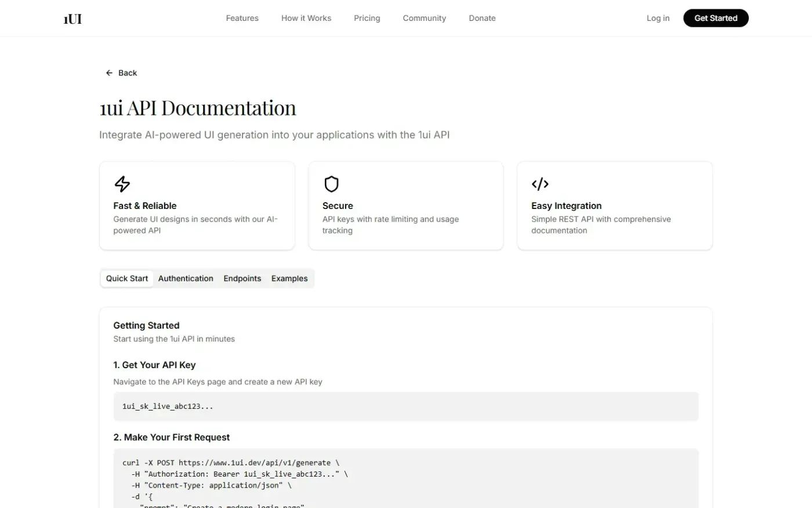Viewport: 812px width, 508px height.
Task: Click 'Generate UI designs in seconds' description
Action: pos(195,225)
